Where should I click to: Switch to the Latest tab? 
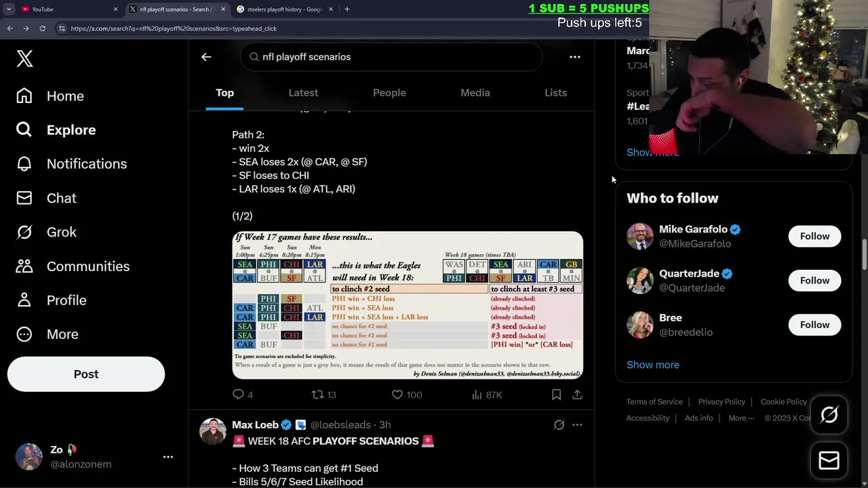[x=303, y=93]
